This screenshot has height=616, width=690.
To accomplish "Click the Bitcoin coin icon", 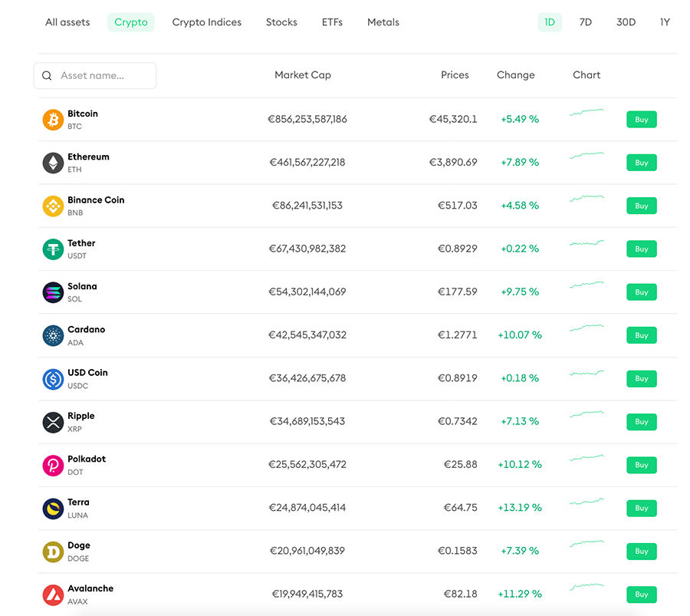I will pos(53,120).
